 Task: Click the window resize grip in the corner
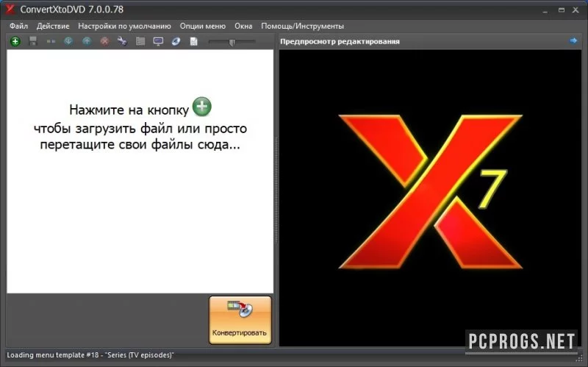tap(579, 360)
